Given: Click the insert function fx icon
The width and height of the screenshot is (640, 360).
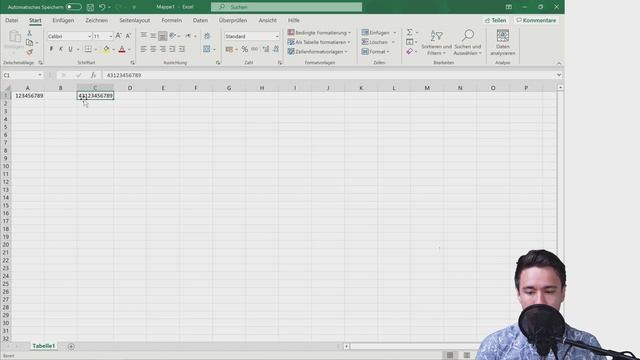Looking at the screenshot, I should point(93,75).
